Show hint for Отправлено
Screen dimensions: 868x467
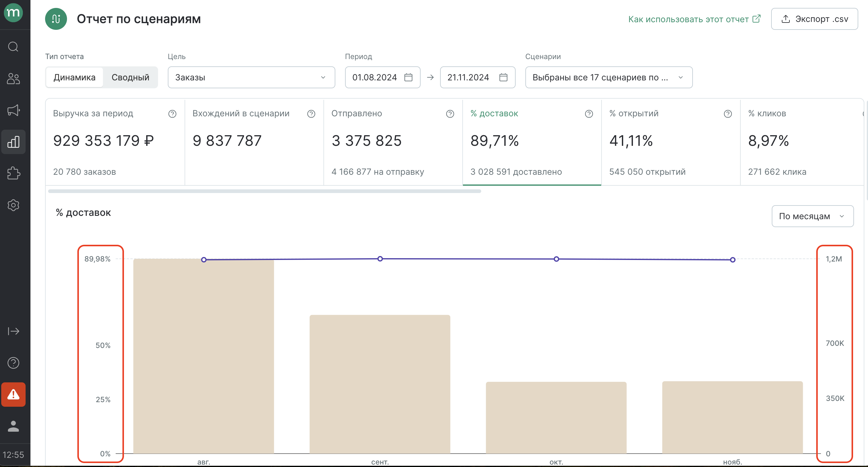(x=450, y=114)
